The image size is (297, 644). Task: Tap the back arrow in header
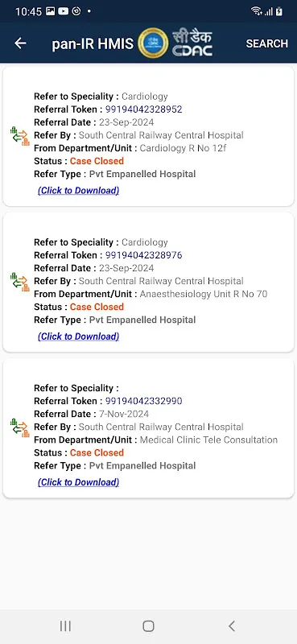point(20,43)
